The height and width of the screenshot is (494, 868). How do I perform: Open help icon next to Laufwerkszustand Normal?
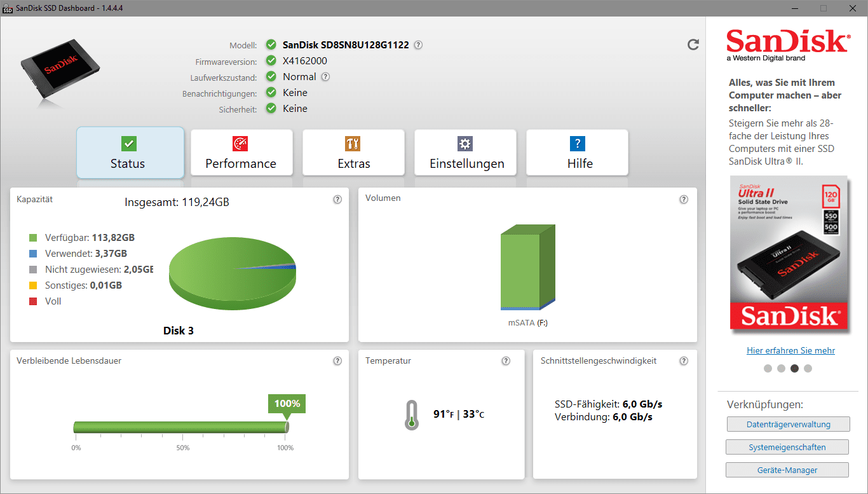pyautogui.click(x=325, y=77)
